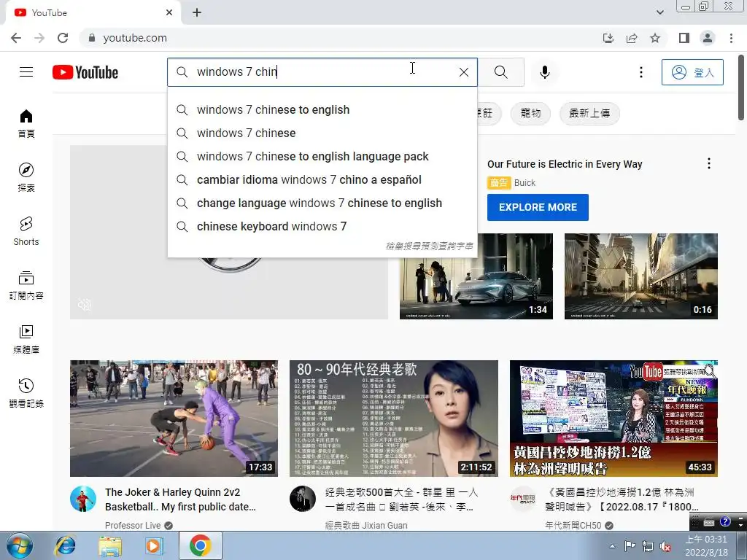The width and height of the screenshot is (747, 560).
Task: Open 媒體庫 Library in the sidebar
Action: point(26,339)
